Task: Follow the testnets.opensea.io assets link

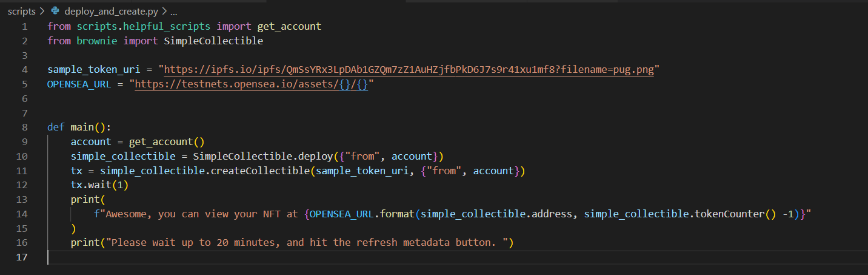Action: (x=251, y=84)
